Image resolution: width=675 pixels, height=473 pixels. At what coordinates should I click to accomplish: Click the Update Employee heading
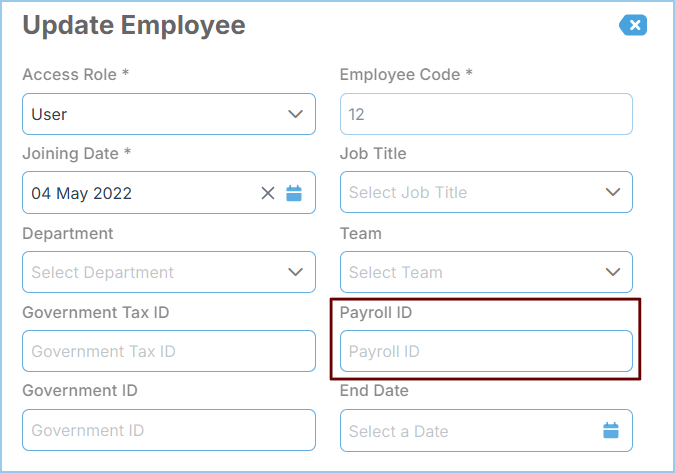click(134, 25)
